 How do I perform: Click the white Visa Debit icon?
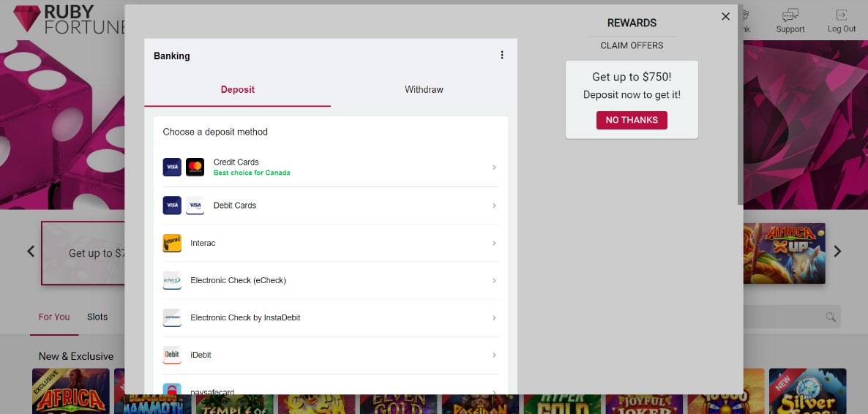(x=195, y=206)
